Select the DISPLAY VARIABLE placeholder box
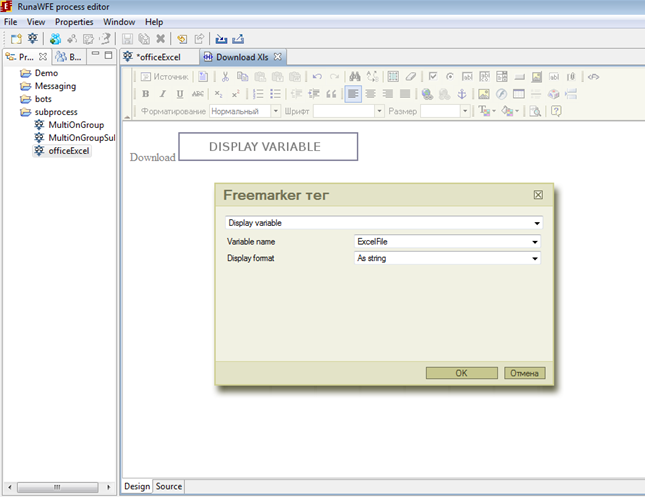The width and height of the screenshot is (648, 497). tap(268, 147)
